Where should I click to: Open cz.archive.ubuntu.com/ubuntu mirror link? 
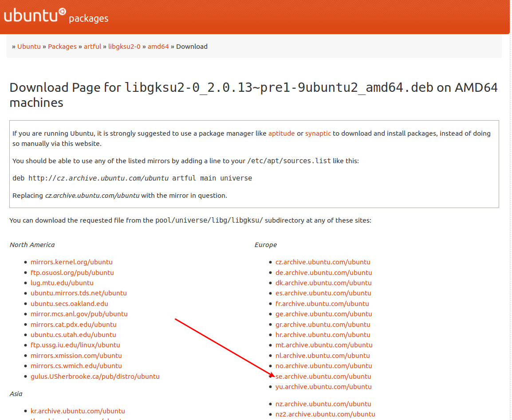pyautogui.click(x=323, y=262)
